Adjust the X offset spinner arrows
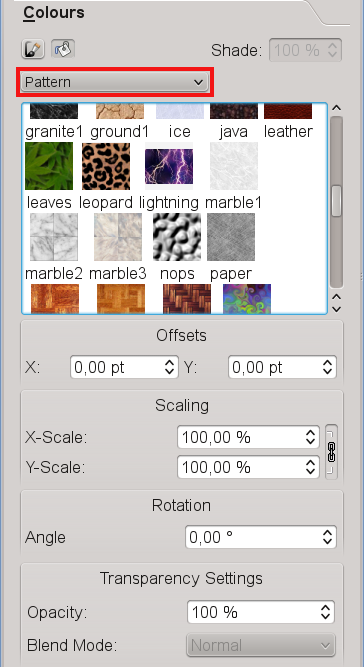 [x=170, y=367]
